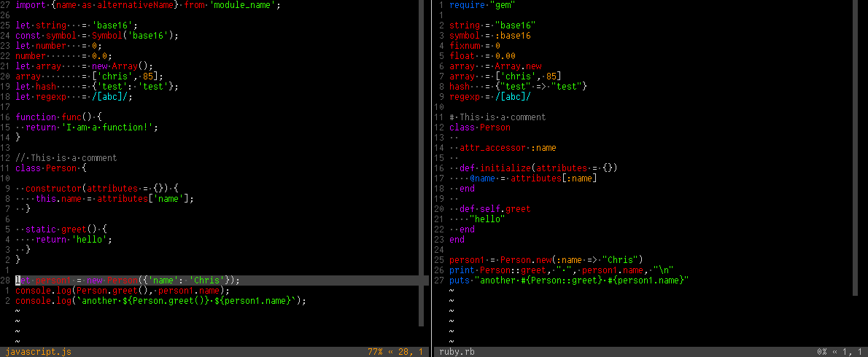Click the 'function func() {' line
Screen dimensions: 868x357
(x=58, y=117)
